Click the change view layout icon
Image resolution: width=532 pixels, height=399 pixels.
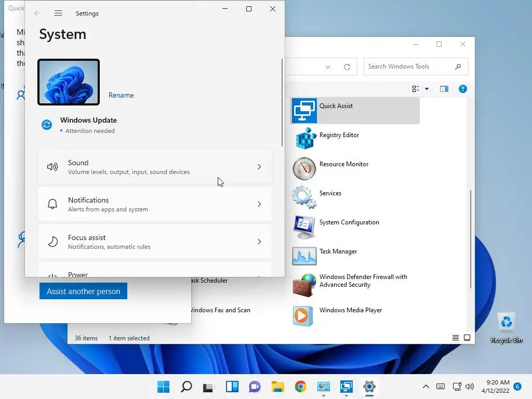click(x=415, y=89)
